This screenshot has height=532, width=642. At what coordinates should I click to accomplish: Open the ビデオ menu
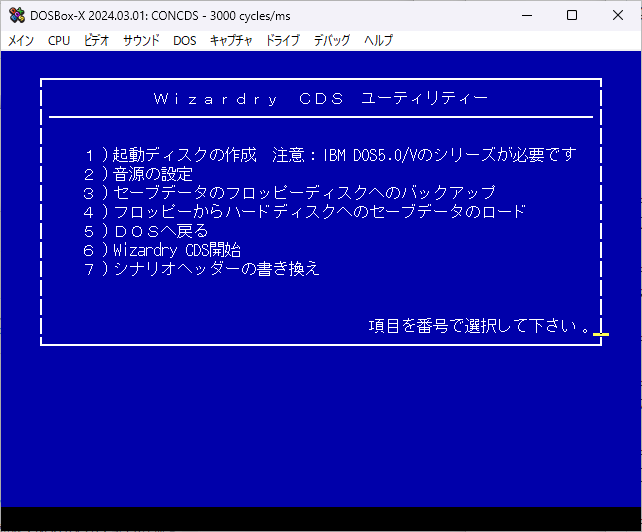(x=96, y=40)
